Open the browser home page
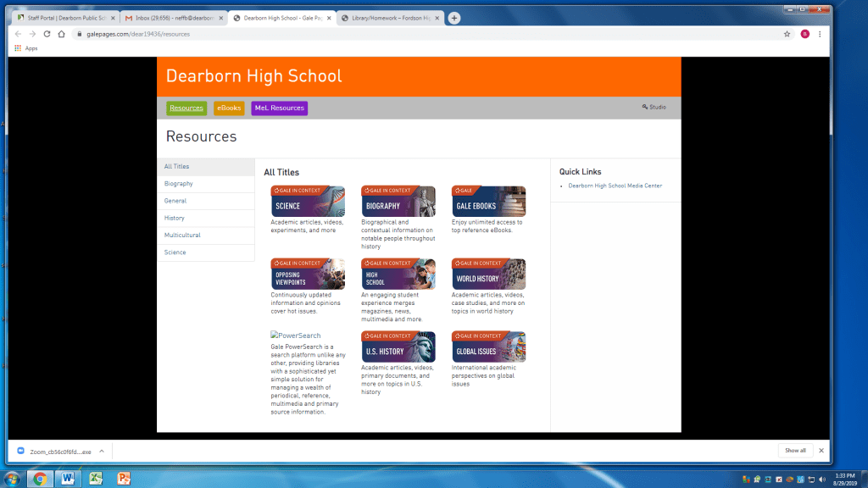 (61, 34)
